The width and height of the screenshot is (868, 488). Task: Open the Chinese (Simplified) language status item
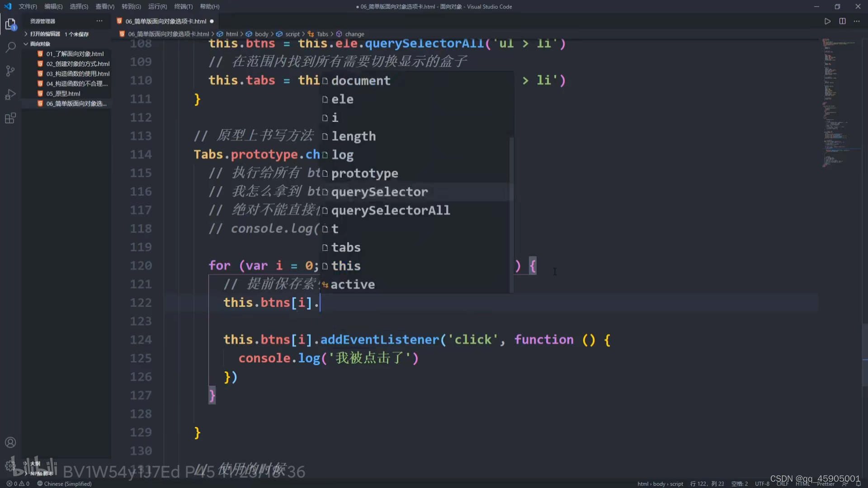click(x=64, y=483)
